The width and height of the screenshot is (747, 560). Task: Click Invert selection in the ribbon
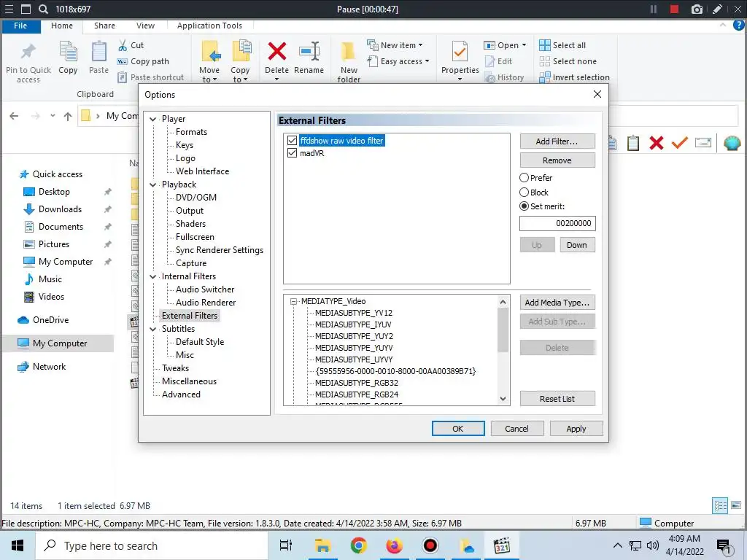point(574,77)
